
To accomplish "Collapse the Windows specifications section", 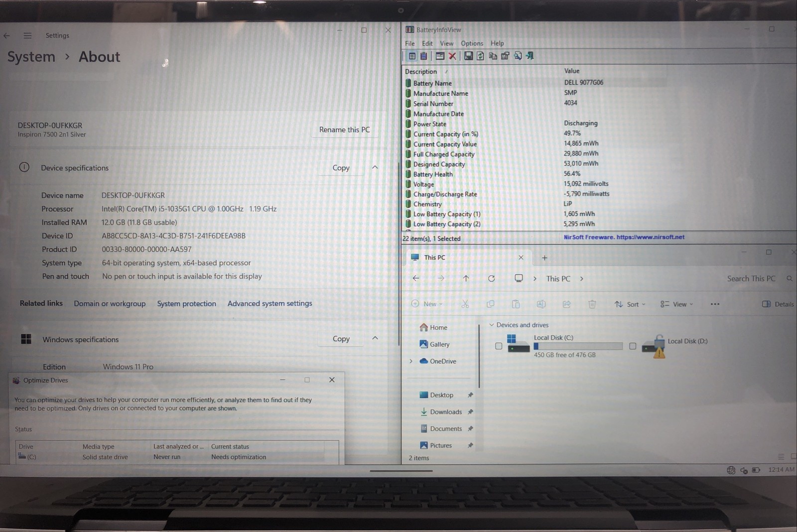I will tap(375, 338).
